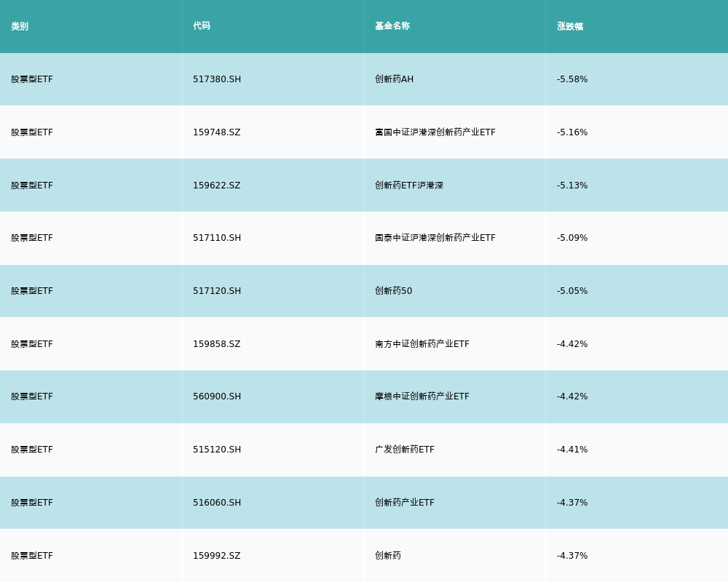Click 富国中证沪港深创新药产业ETF name
Viewport: 728px width, 582px height.
(x=435, y=132)
